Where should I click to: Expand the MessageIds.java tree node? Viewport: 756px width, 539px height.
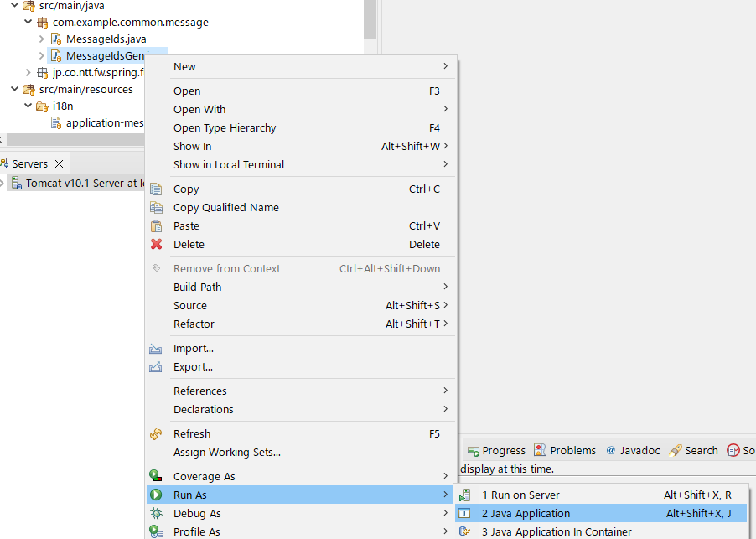tap(42, 39)
